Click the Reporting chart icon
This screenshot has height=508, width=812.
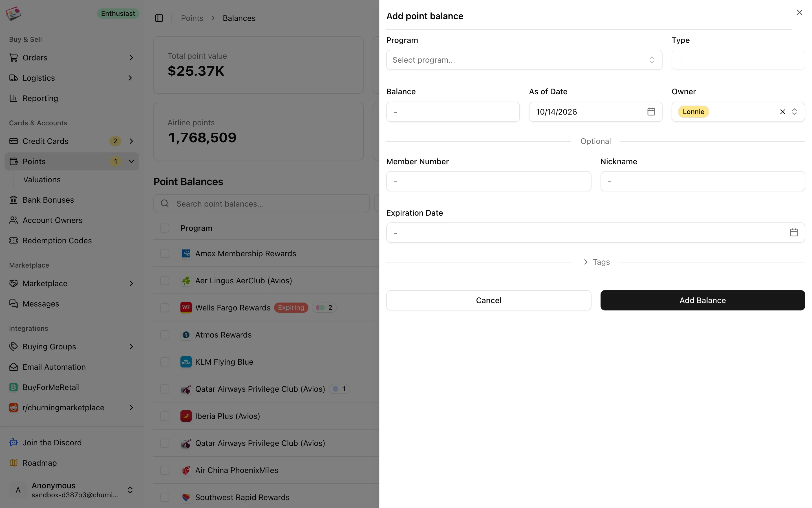pos(14,98)
